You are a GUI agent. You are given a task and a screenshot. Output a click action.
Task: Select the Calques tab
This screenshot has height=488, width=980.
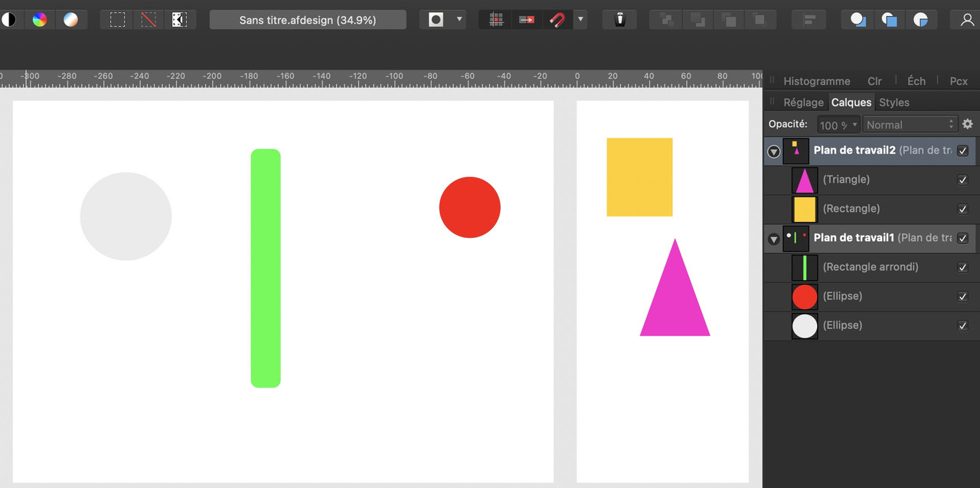coord(851,102)
